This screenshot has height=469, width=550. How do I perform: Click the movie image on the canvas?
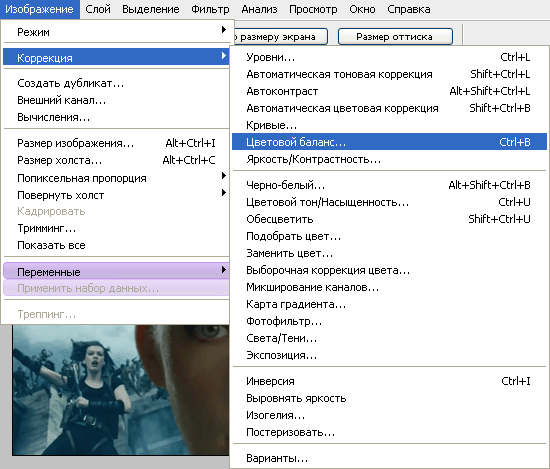(121, 390)
